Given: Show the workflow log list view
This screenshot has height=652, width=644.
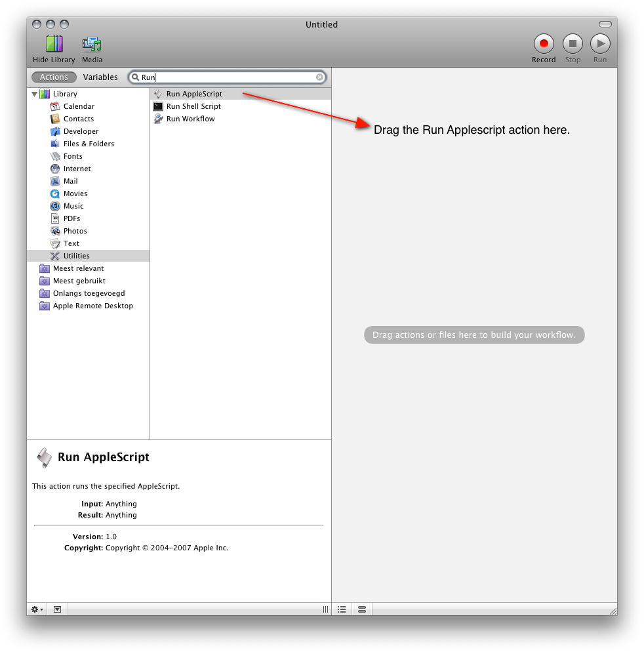Looking at the screenshot, I should point(342,609).
